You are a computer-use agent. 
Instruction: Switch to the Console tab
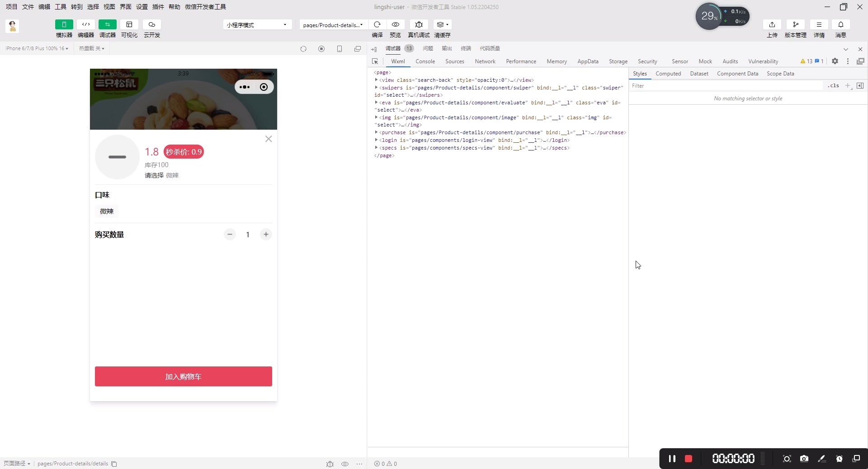click(425, 61)
